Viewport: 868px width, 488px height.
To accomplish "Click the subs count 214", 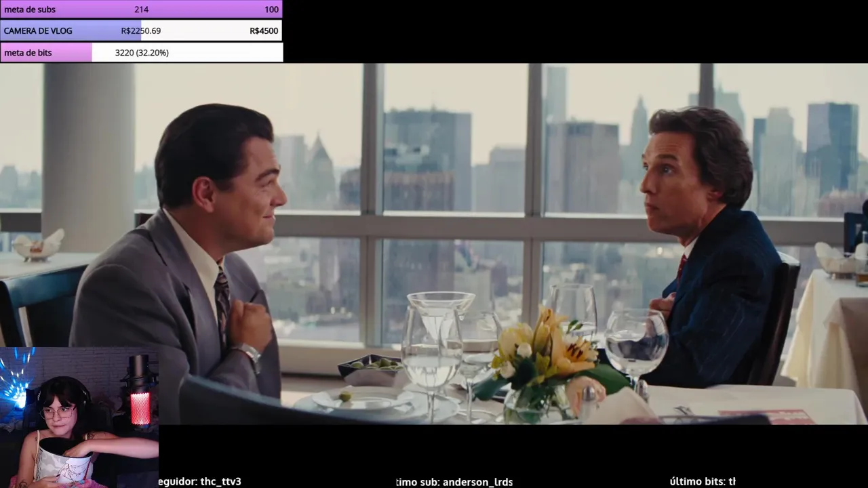I will (141, 9).
